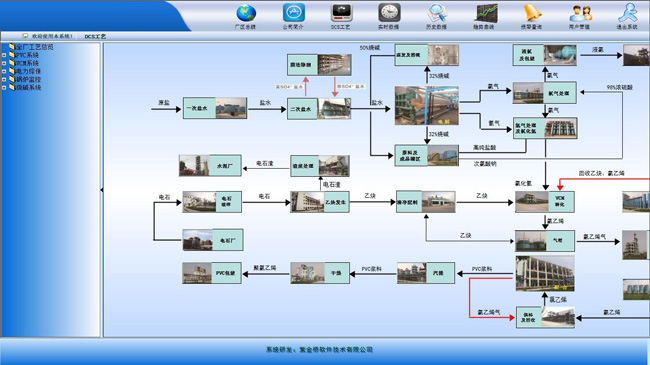Open the DCS工艺 toolbar icon
650x365 pixels.
point(341,12)
